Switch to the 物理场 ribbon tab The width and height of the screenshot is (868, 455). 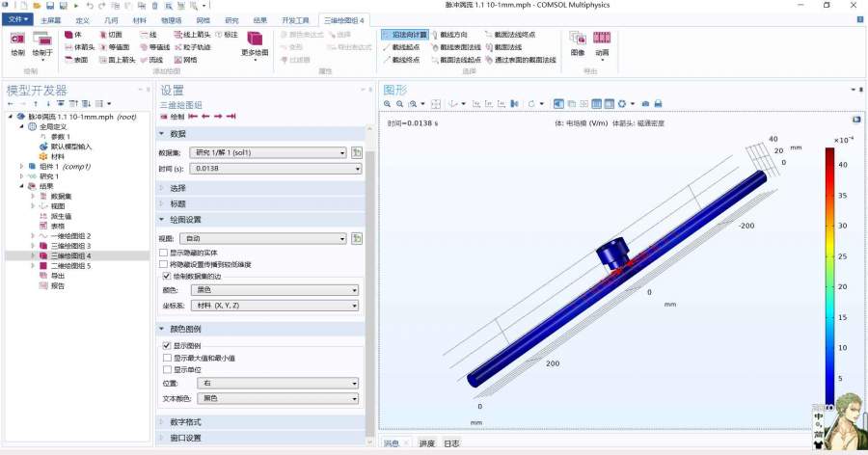click(171, 19)
